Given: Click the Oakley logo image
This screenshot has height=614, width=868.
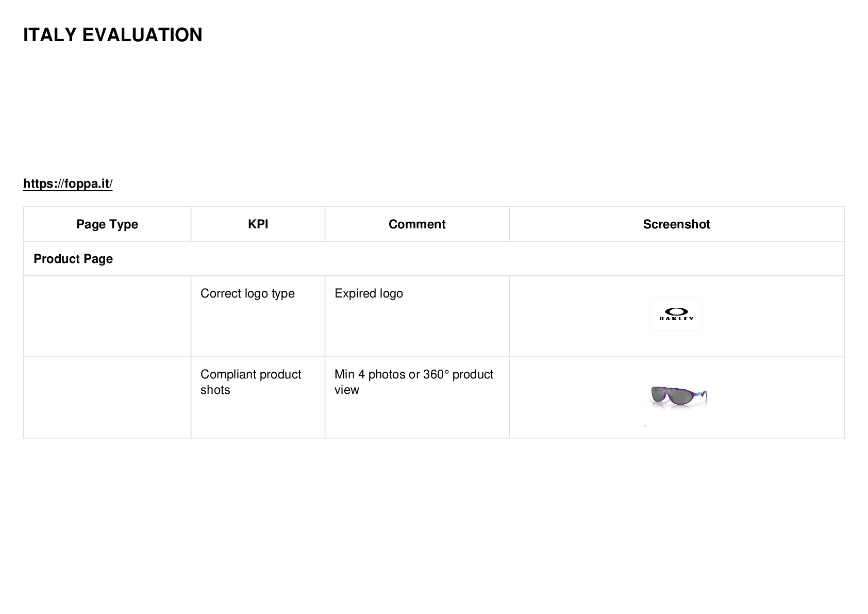Looking at the screenshot, I should pos(676,314).
